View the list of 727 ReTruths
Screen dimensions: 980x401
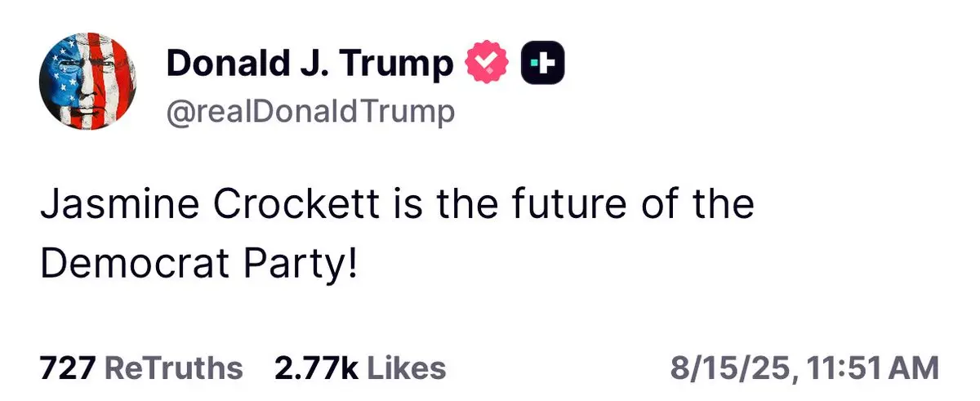[141, 368]
